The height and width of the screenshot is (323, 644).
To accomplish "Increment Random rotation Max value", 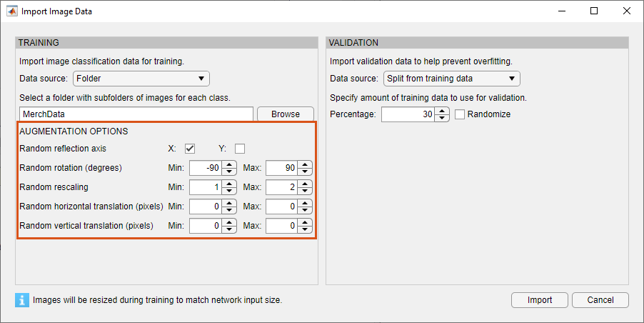I will click(305, 164).
